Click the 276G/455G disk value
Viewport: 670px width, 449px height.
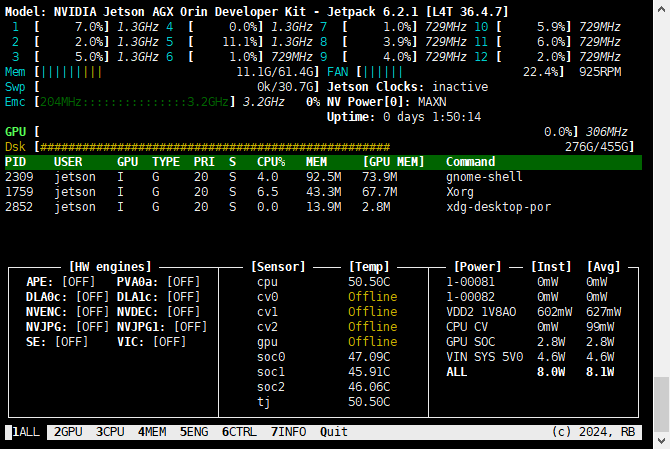point(597,147)
